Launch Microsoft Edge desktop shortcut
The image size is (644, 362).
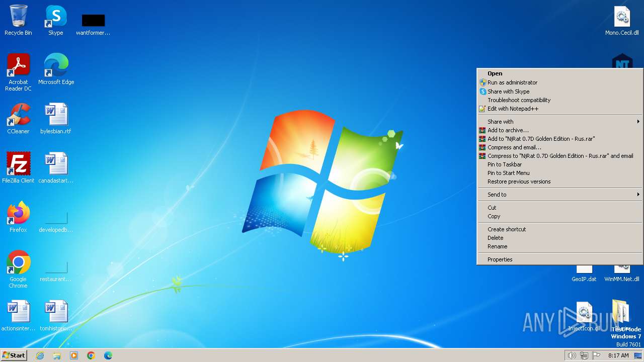click(56, 69)
